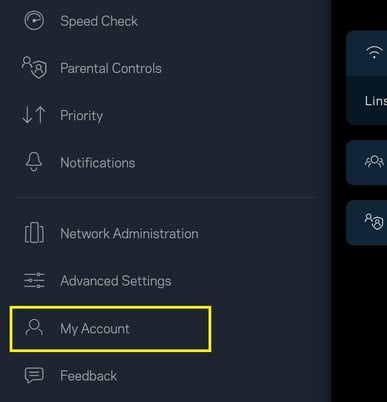Click the Notifications bell icon

coord(34,162)
